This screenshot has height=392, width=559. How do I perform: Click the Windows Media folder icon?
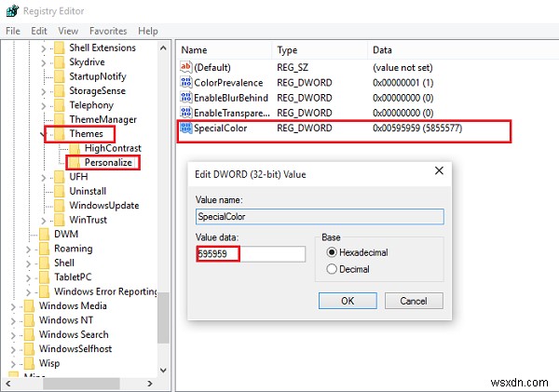[x=29, y=305]
